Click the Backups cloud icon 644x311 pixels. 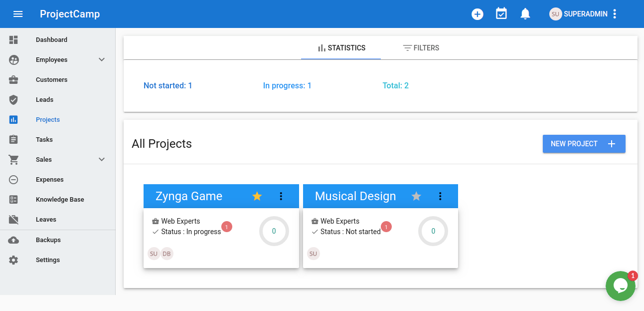(13, 240)
